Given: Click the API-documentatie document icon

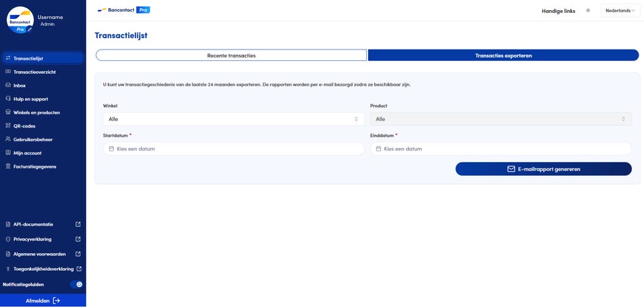Looking at the screenshot, I should pyautogui.click(x=8, y=225).
